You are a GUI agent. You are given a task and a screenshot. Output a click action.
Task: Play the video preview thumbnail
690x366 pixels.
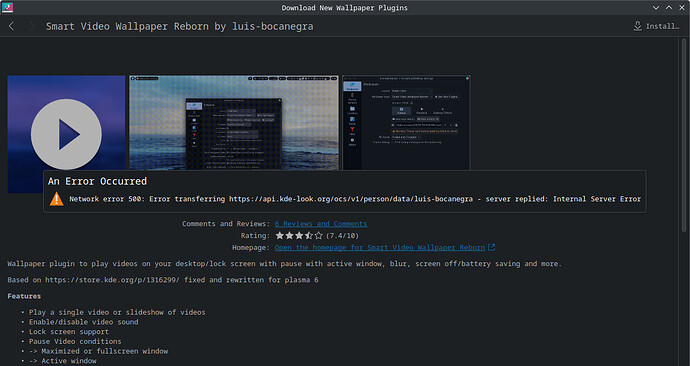tap(66, 134)
